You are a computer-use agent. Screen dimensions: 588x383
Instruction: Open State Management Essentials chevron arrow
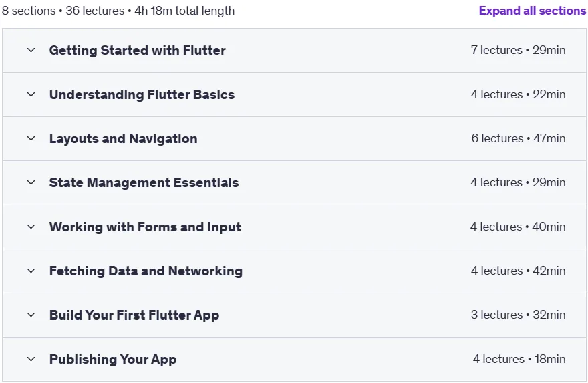click(31, 182)
